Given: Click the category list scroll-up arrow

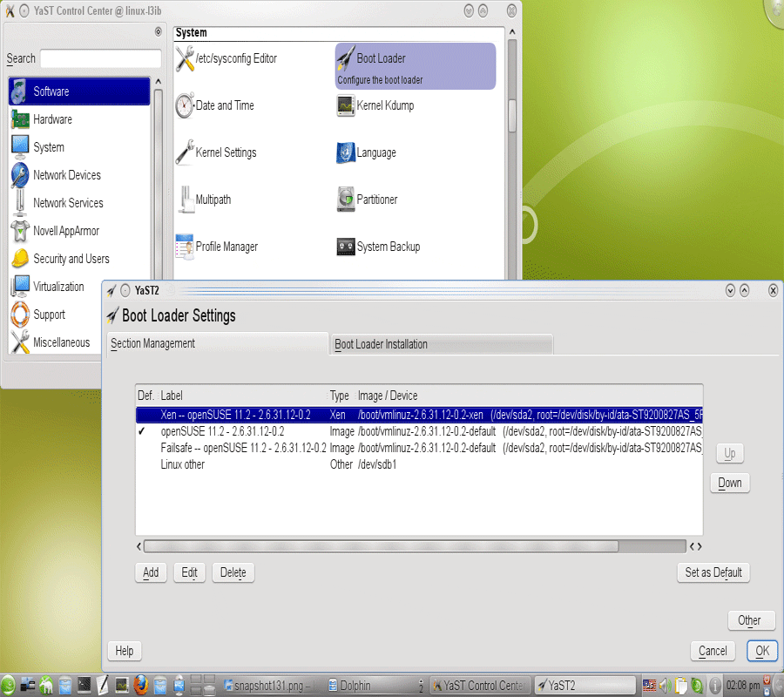Looking at the screenshot, I should pos(158,81).
